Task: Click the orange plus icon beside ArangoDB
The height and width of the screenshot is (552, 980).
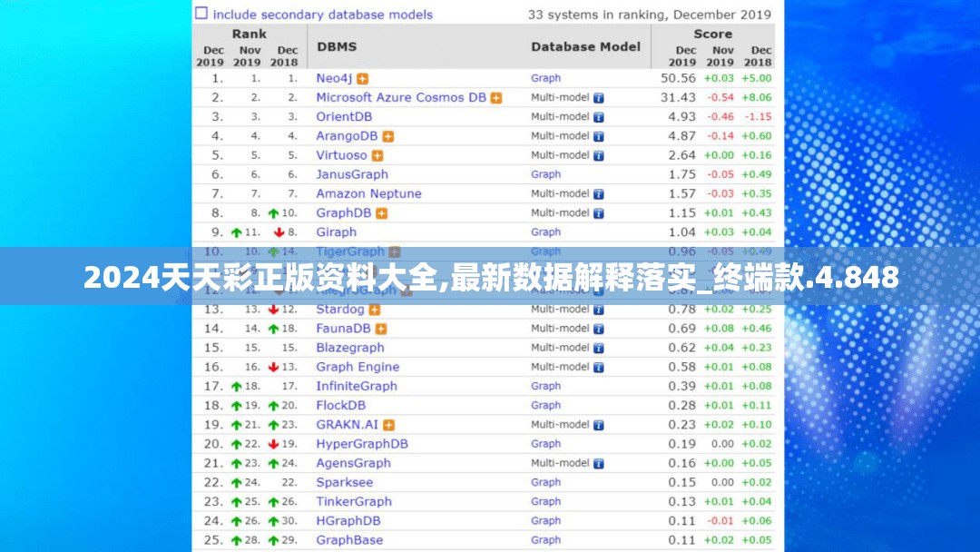Action: tap(388, 136)
